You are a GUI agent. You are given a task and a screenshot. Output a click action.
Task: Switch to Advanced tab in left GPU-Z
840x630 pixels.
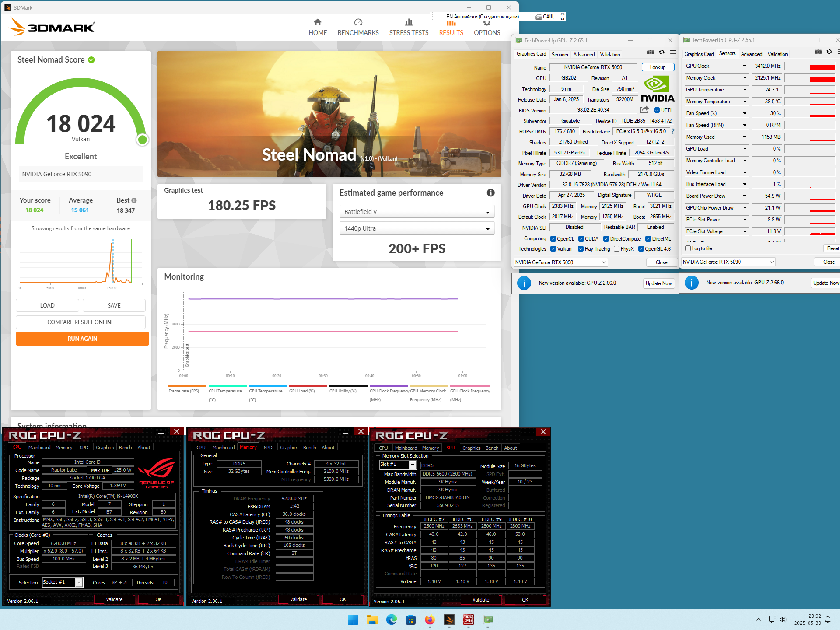point(584,55)
